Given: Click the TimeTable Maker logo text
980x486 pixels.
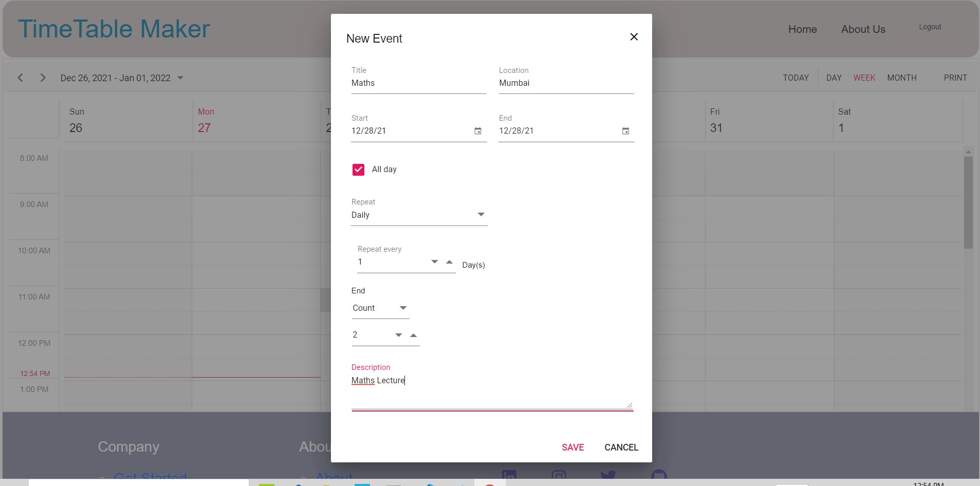Looking at the screenshot, I should 114,29.
